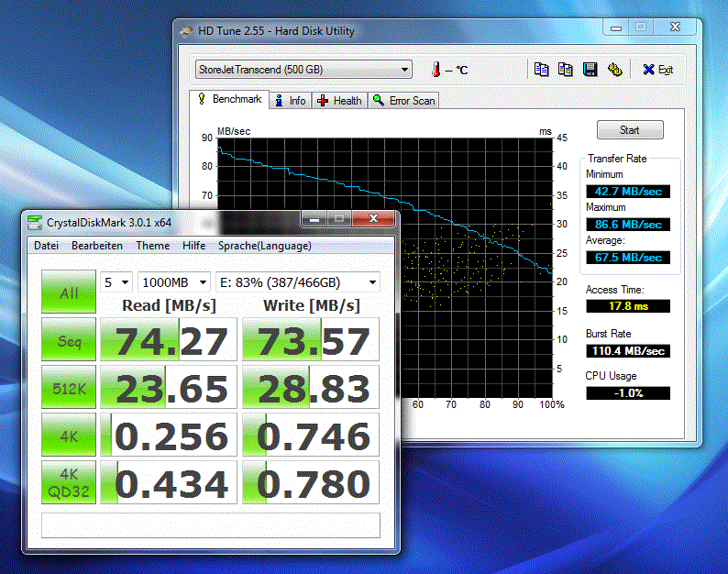The height and width of the screenshot is (574, 728).
Task: Click the Seq read result 74.27
Action: point(169,339)
